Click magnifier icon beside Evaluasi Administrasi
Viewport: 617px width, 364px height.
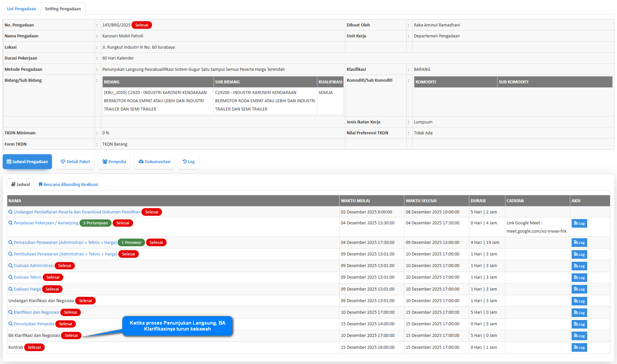pyautogui.click(x=11, y=266)
